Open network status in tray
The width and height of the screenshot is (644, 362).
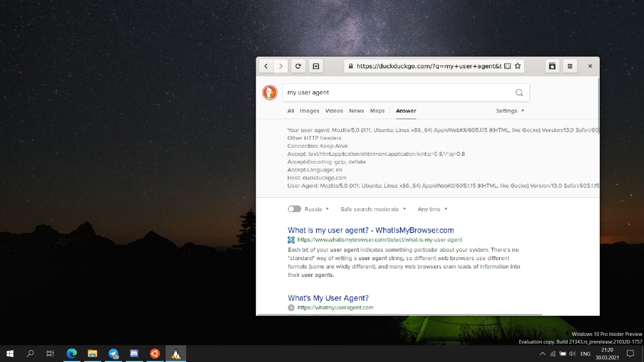[x=553, y=354]
